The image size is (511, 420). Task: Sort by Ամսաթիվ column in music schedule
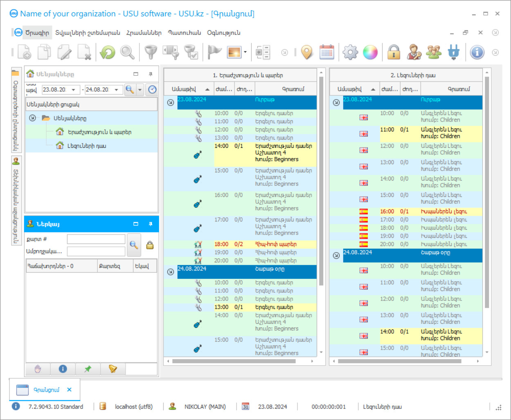[189, 89]
